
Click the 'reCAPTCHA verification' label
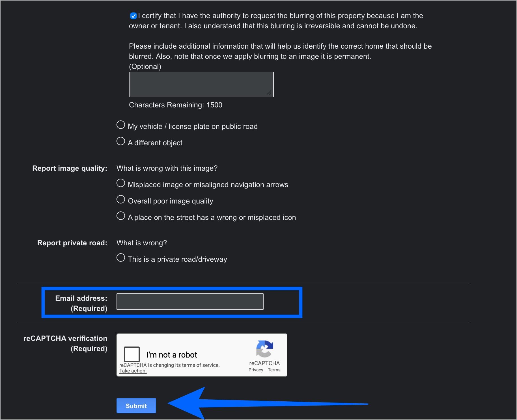pos(65,338)
